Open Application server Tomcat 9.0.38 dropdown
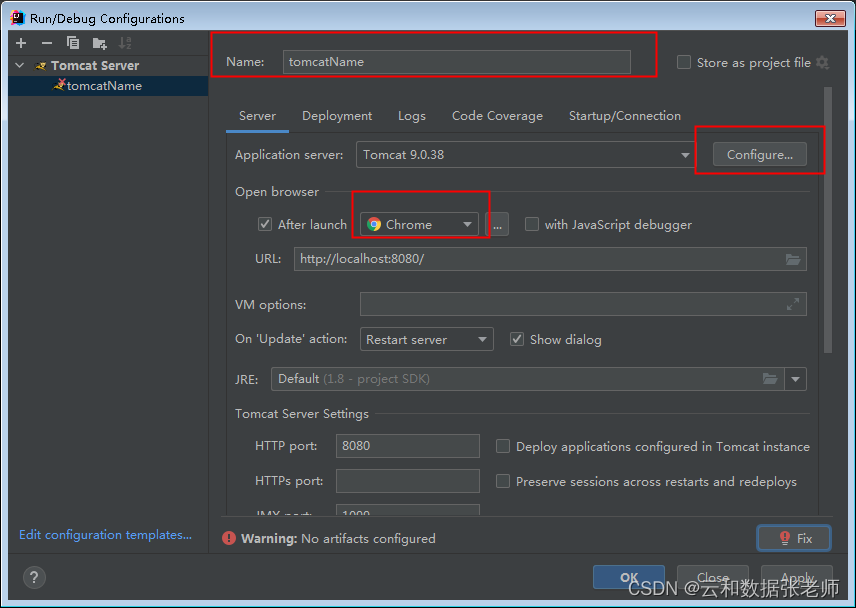 [x=525, y=155]
